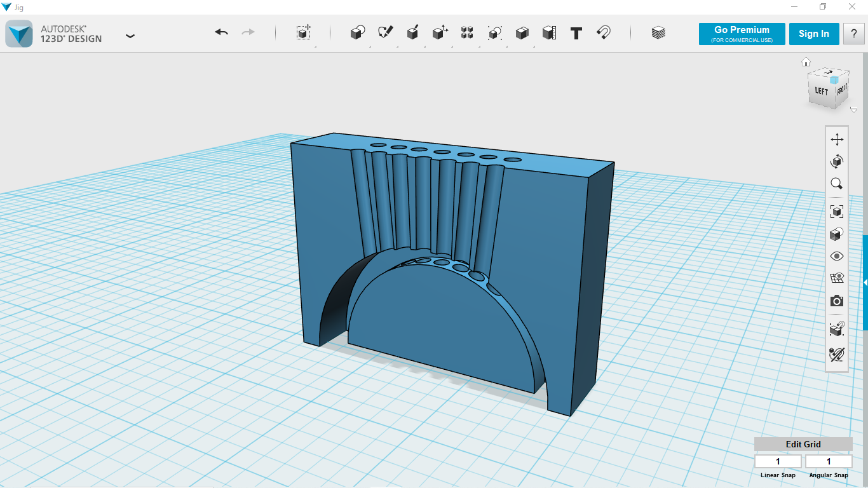Viewport: 868px width, 488px height.
Task: Fit the model to view
Action: (x=837, y=212)
